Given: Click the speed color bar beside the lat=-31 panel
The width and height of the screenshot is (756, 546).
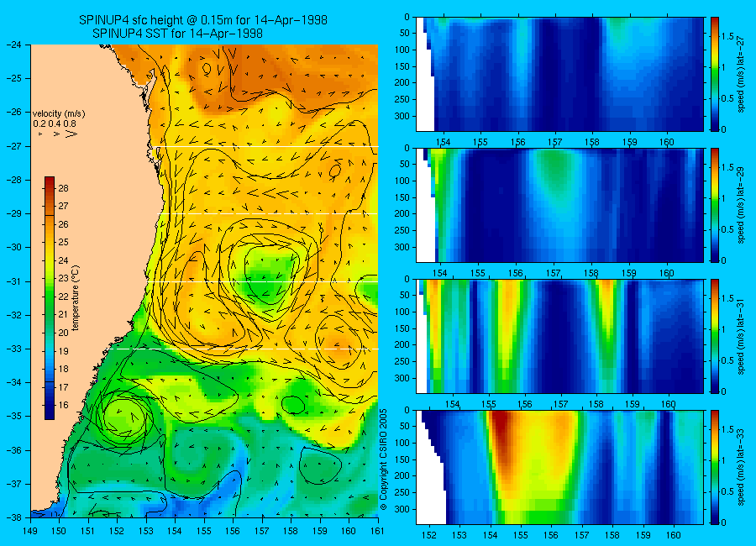Looking at the screenshot, I should click(714, 336).
